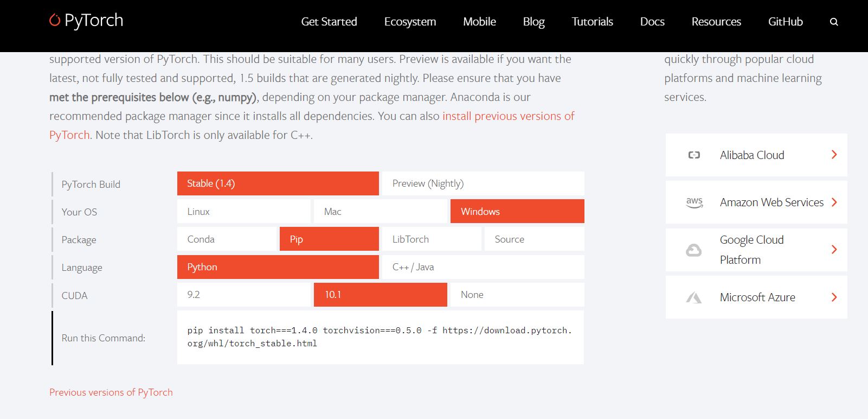Expand the Google Cloud Platform arrow
Image resolution: width=868 pixels, height=419 pixels.
834,250
